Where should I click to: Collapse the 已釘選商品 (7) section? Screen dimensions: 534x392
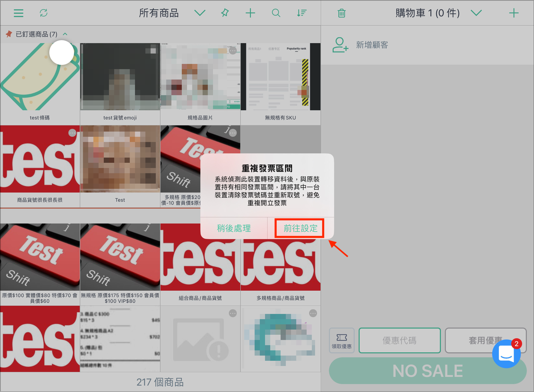[65, 34]
